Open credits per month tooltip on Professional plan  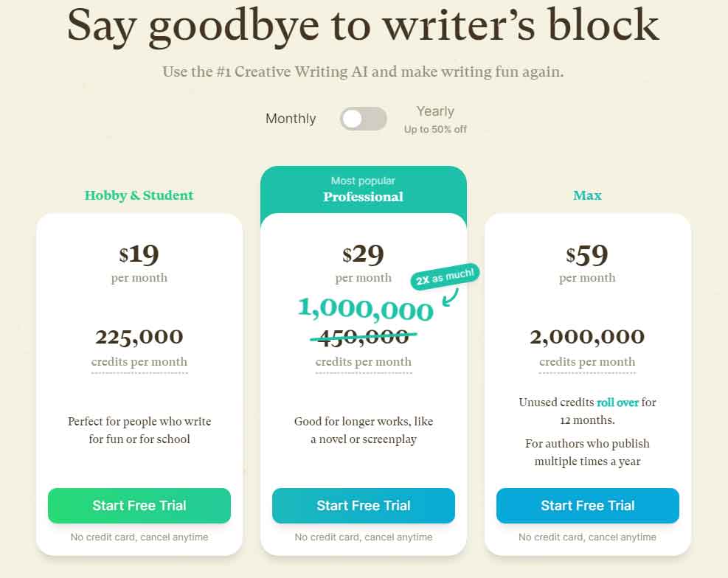(x=363, y=361)
